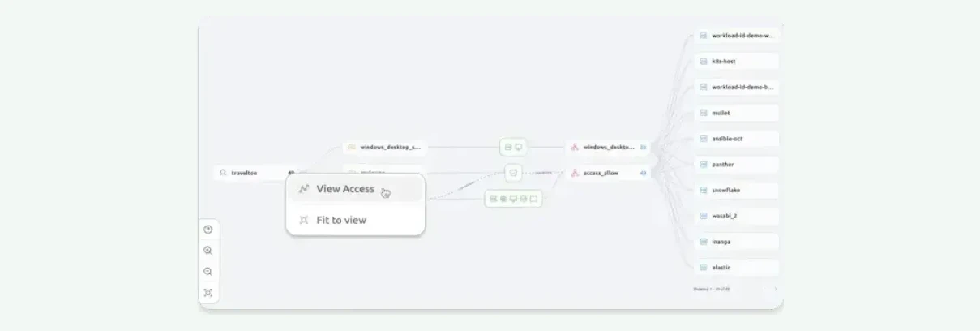
Task: Click the count badge on access_allow
Action: click(643, 173)
